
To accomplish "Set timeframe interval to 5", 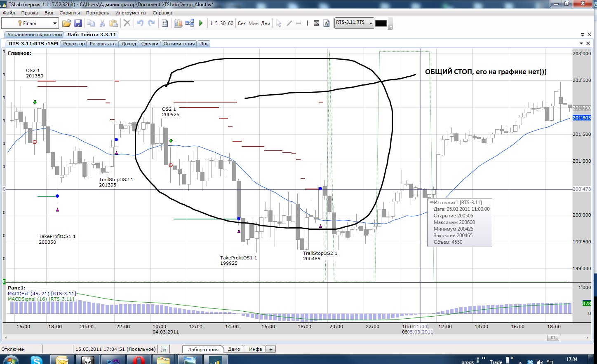I will tap(216, 23).
